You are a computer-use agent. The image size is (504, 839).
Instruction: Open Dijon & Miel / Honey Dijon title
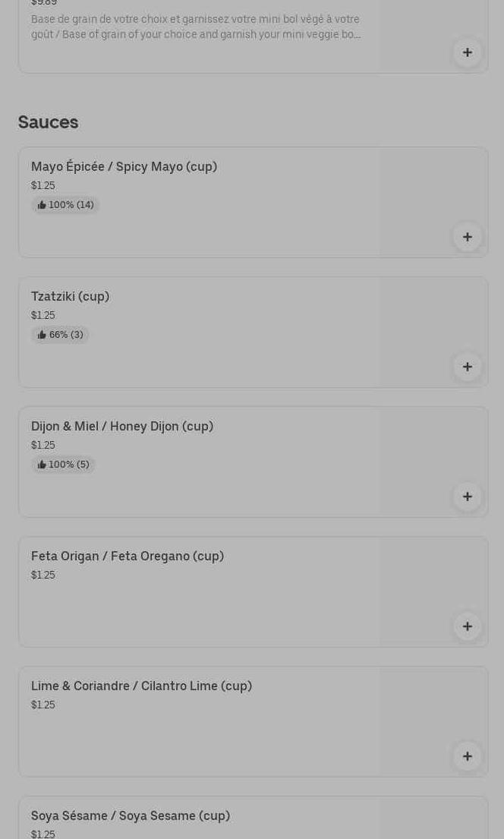point(122,426)
